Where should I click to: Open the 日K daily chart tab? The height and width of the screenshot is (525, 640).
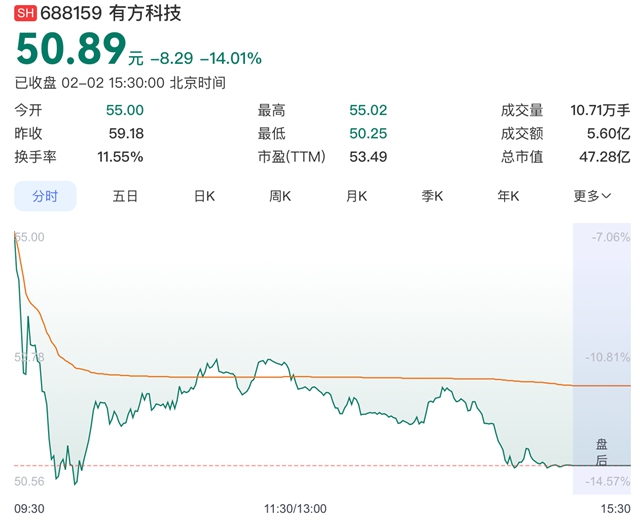[204, 196]
